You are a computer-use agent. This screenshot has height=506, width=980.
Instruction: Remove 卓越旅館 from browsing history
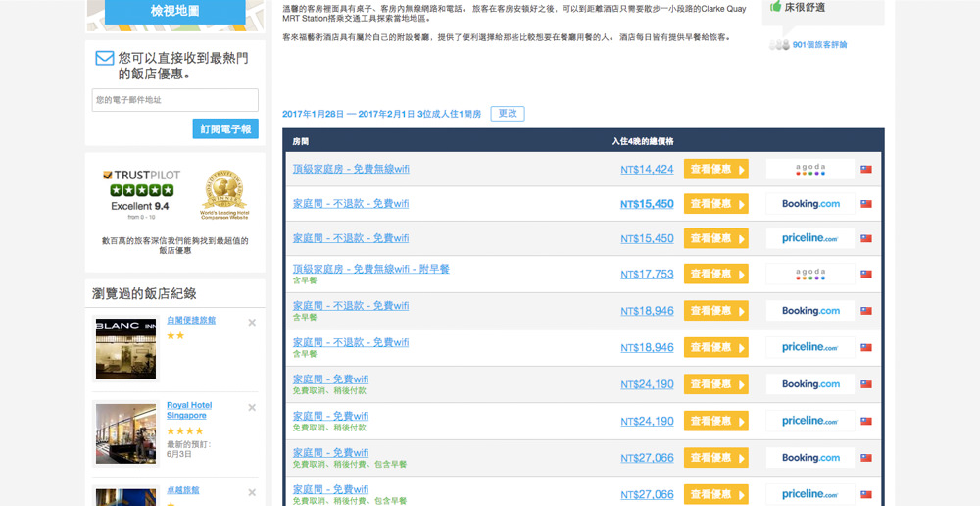tap(252, 493)
